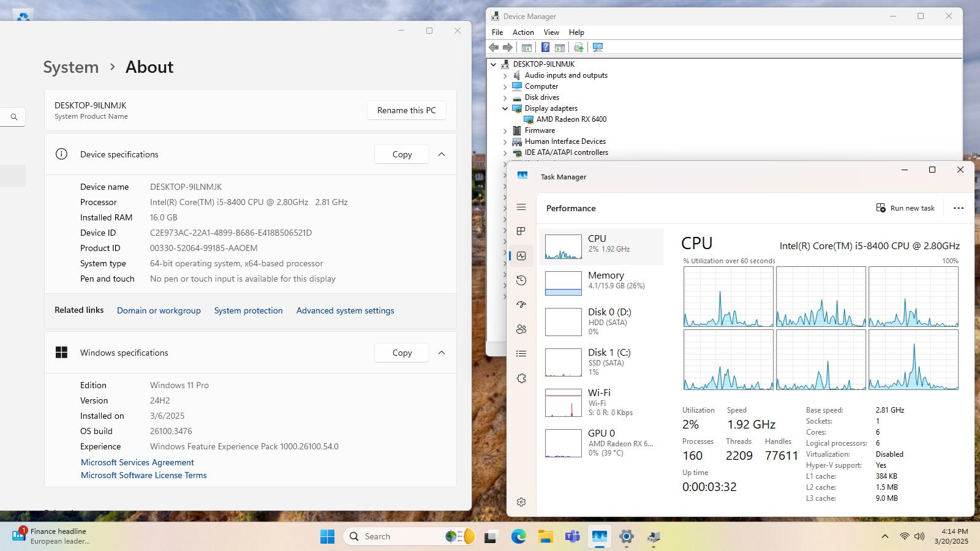The height and width of the screenshot is (551, 980).
Task: Open the System protection link
Action: click(249, 310)
